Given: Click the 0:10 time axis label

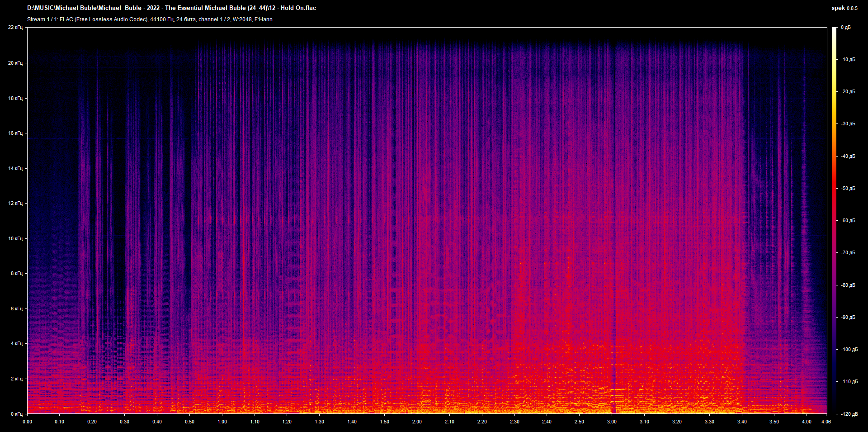Looking at the screenshot, I should click(60, 422).
